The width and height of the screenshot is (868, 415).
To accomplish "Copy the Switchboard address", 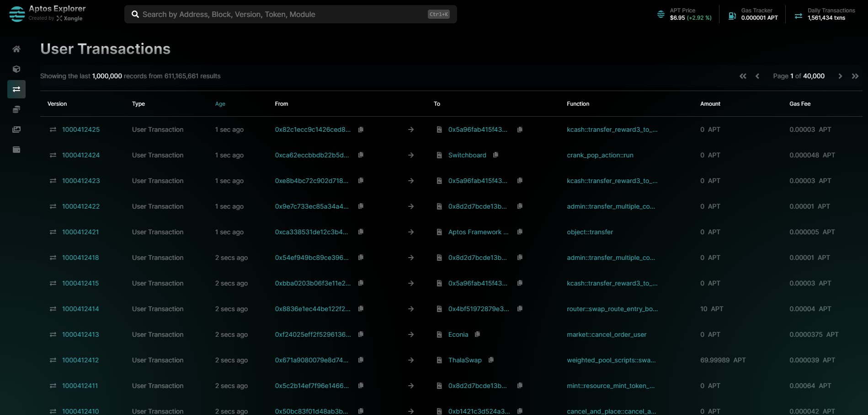I will coord(495,155).
